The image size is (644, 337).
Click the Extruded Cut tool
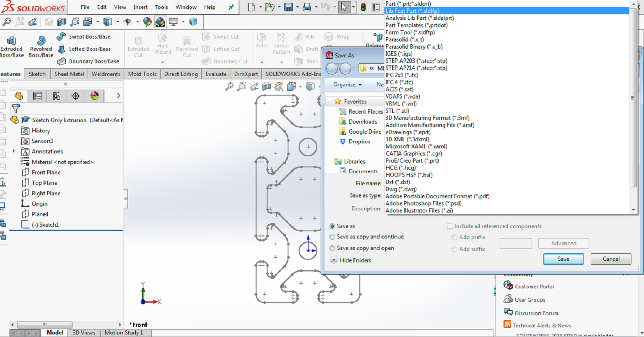tap(138, 46)
